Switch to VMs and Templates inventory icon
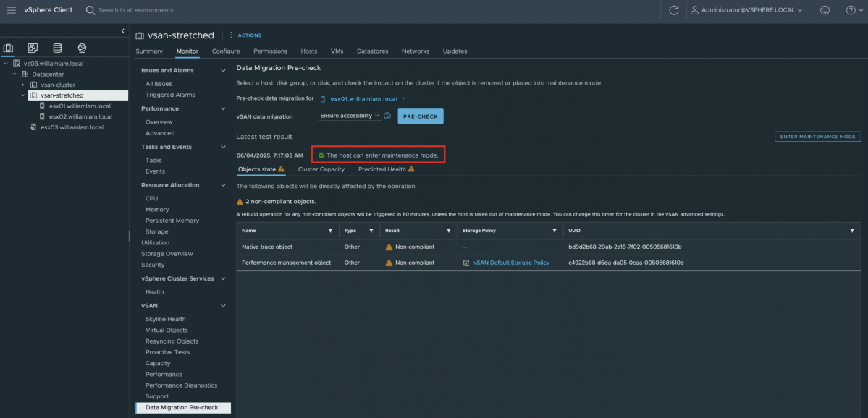 coord(33,48)
